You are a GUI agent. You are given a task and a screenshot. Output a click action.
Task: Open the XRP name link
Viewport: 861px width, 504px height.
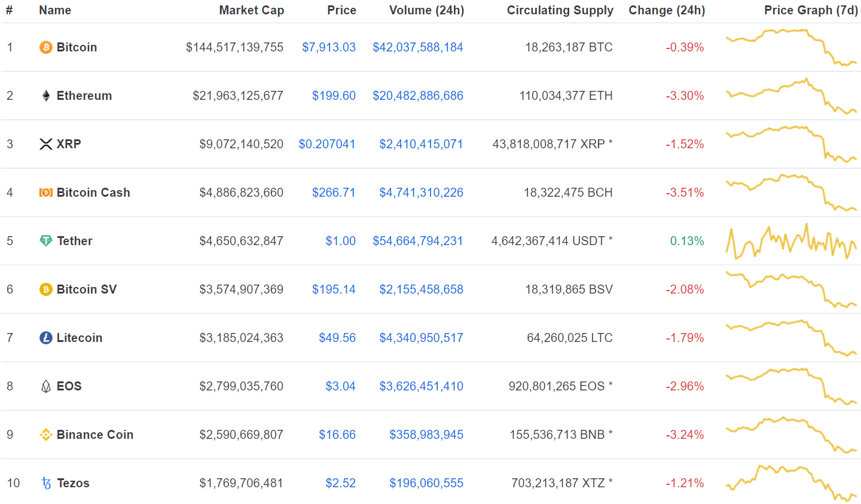pos(69,144)
